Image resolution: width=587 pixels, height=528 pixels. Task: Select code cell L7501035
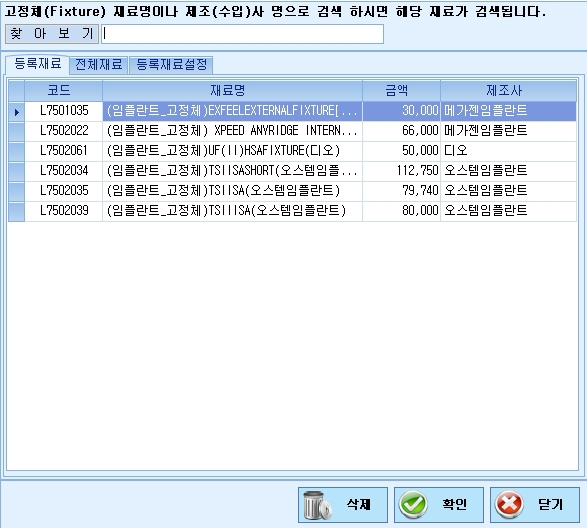64,111
